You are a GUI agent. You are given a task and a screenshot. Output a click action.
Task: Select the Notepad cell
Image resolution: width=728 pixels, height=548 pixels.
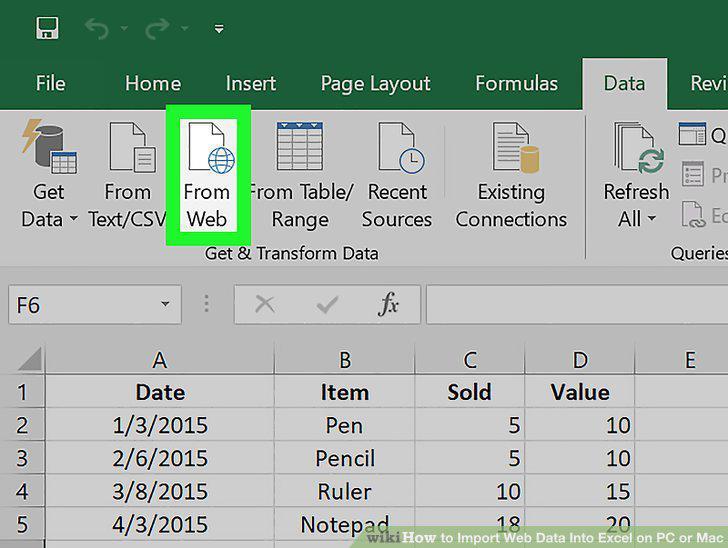click(344, 524)
